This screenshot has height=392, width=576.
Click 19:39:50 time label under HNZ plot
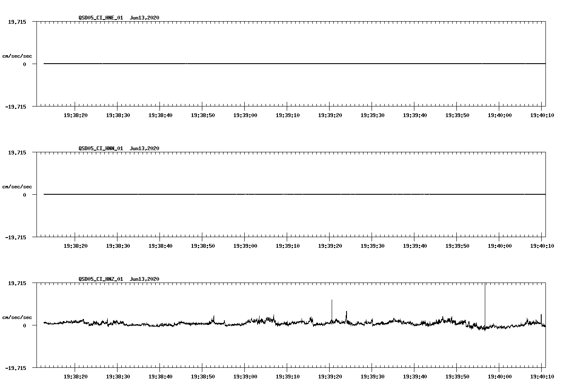coord(457,377)
